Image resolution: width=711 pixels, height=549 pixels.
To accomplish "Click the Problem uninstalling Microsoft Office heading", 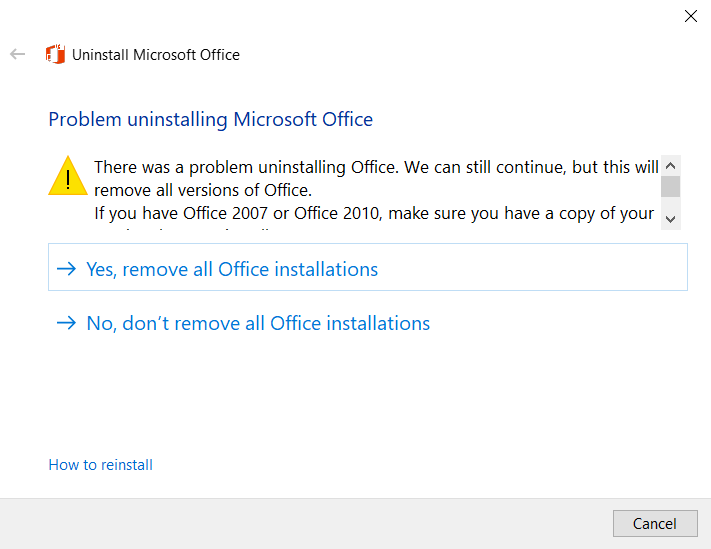I will (210, 120).
